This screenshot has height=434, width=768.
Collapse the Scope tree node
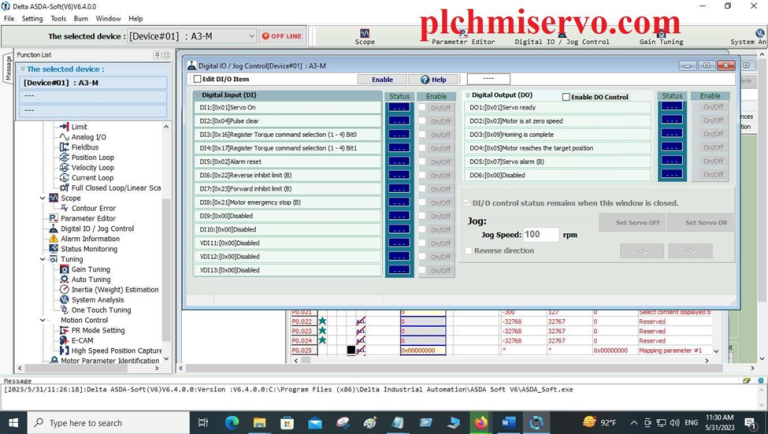(43, 198)
